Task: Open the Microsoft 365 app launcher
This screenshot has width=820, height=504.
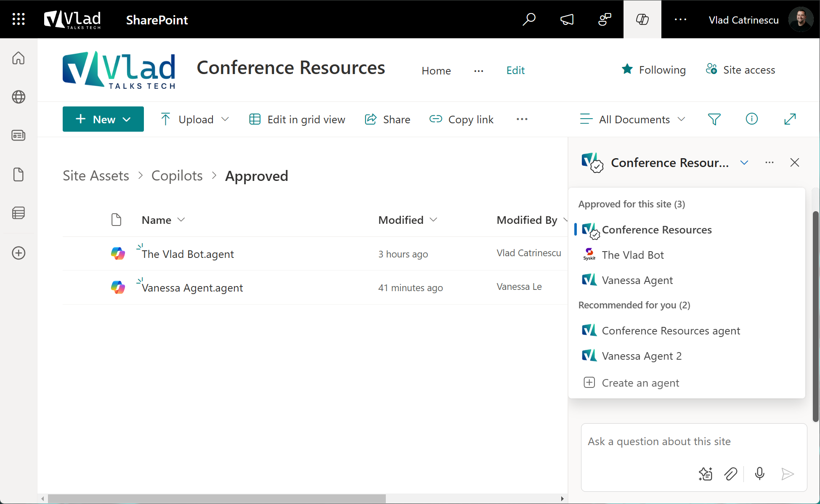Action: (19, 19)
